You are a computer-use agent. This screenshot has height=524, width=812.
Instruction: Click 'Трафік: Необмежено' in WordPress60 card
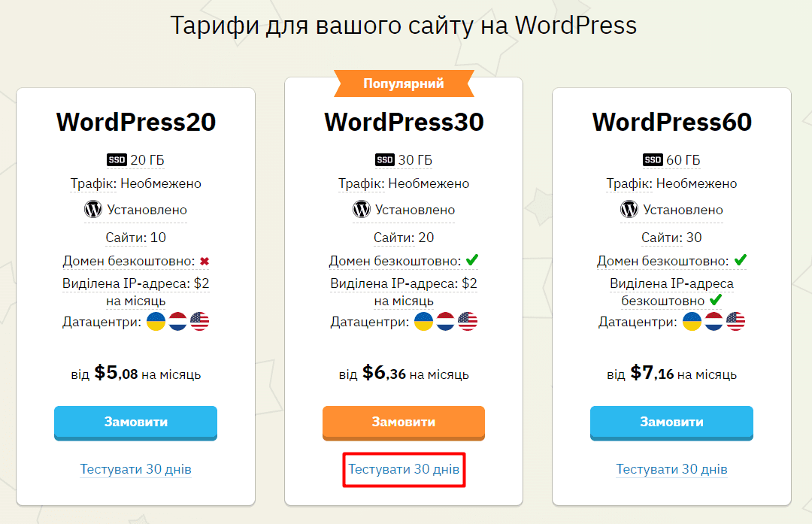pos(671,184)
